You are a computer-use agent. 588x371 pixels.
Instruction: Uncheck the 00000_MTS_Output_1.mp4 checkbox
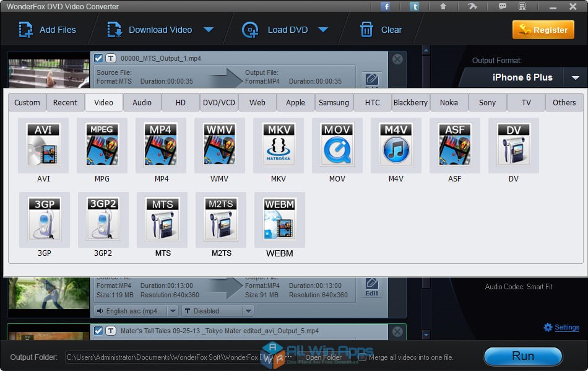pos(98,58)
